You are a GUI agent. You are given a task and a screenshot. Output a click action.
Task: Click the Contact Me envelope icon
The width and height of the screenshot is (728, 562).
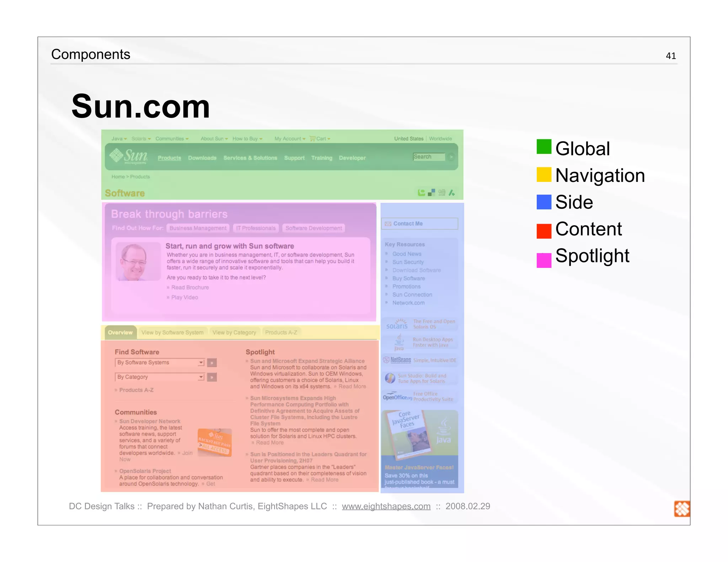[388, 224]
